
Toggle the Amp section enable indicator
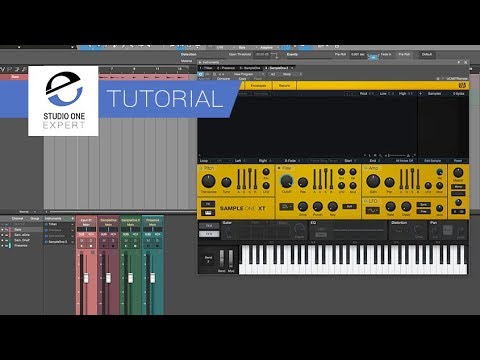[366, 168]
